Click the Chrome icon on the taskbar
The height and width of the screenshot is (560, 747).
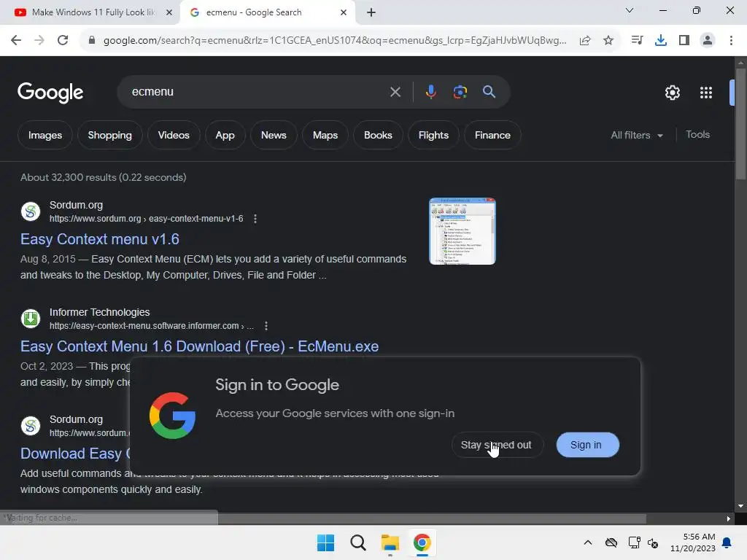pos(422,542)
